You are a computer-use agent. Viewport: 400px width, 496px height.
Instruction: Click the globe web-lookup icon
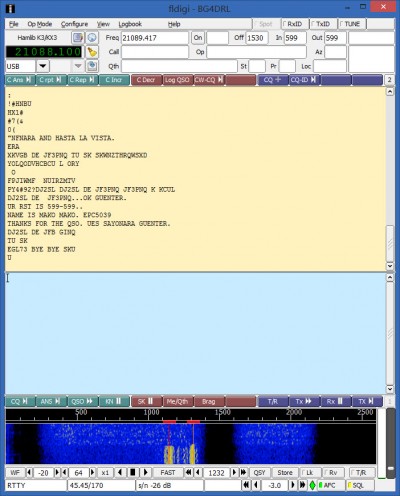coord(92,38)
